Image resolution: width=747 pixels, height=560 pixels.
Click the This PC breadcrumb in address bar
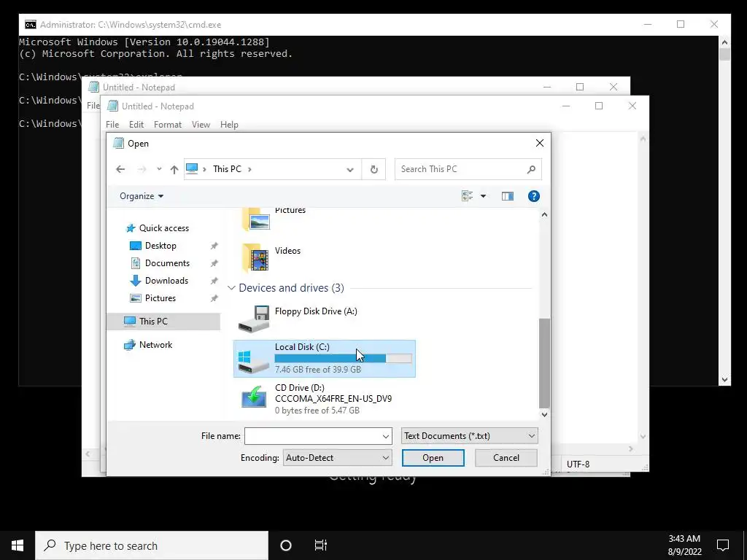pyautogui.click(x=228, y=169)
